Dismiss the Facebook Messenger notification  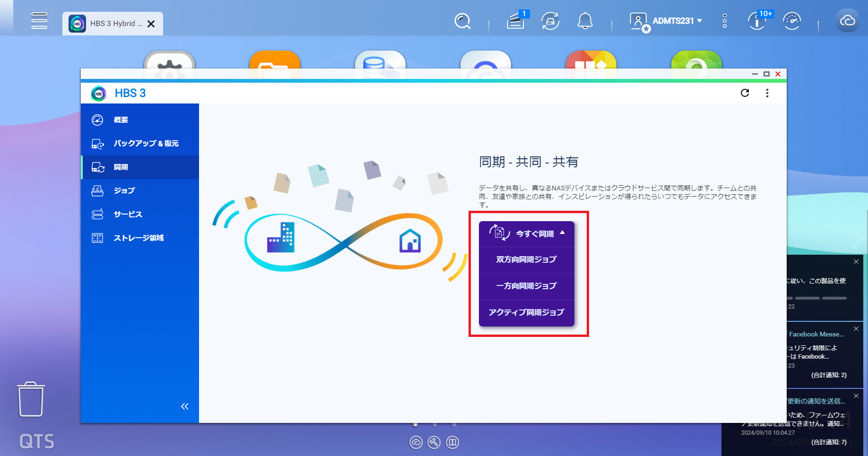click(856, 329)
